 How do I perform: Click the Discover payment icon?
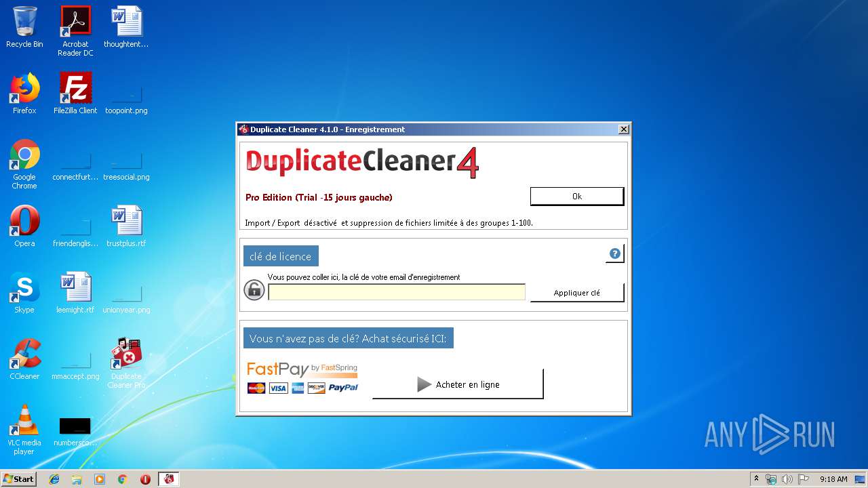pos(317,388)
